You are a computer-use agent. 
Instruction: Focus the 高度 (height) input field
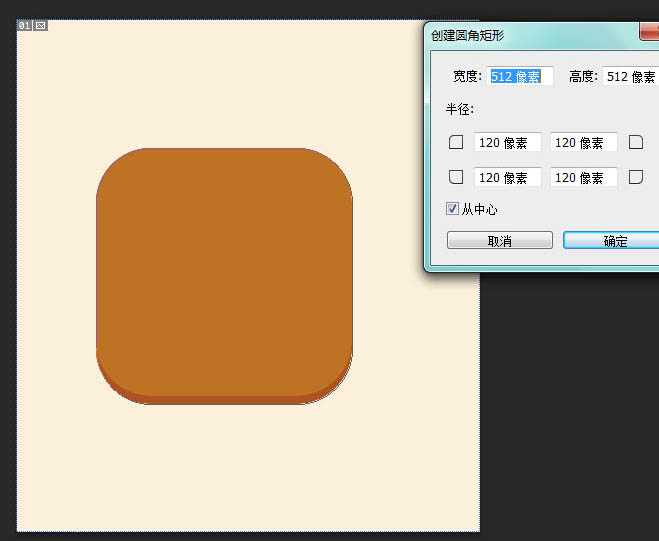630,77
